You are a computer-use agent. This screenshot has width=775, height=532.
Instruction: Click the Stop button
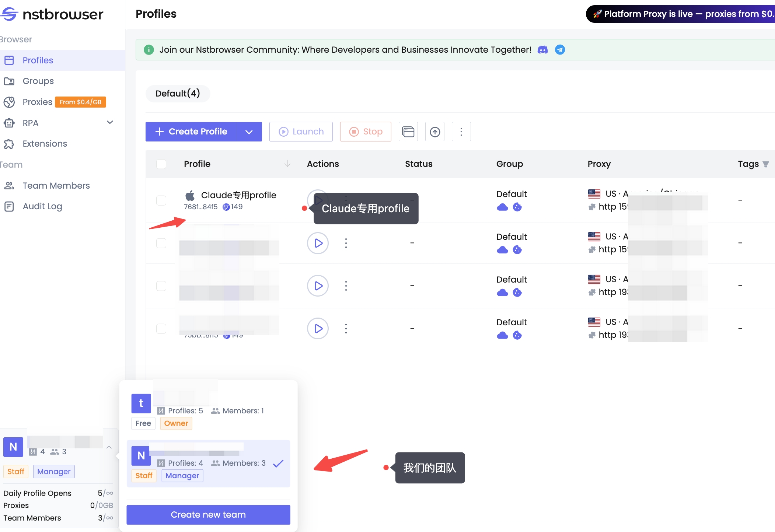[x=366, y=132]
